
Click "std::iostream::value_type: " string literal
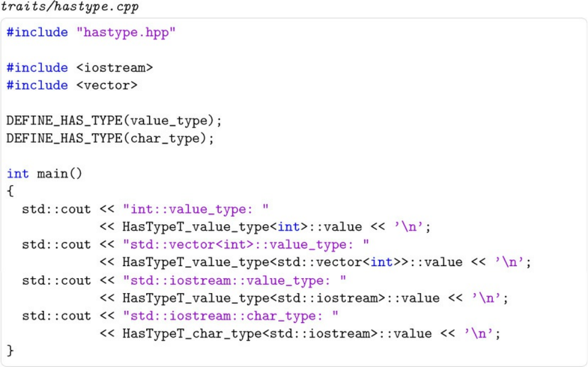coord(235,280)
